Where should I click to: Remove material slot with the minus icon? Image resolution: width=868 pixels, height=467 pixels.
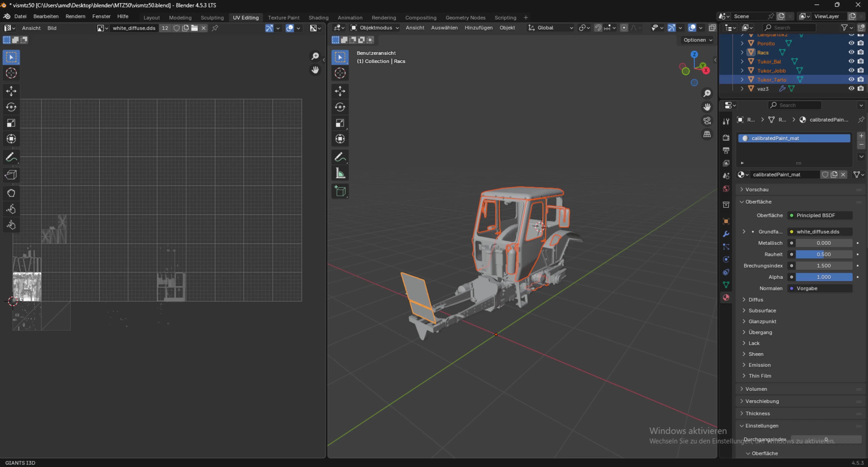pos(861,145)
